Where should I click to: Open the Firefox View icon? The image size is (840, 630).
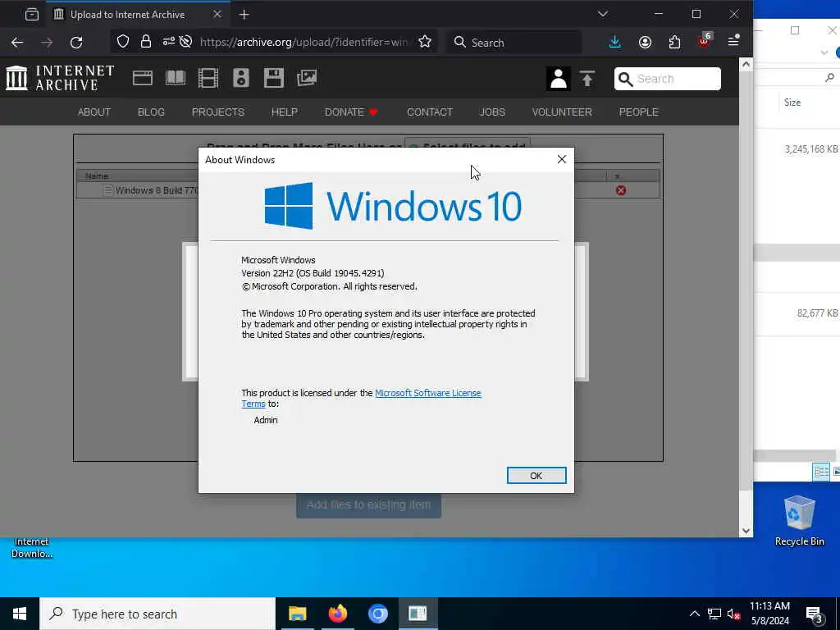pyautogui.click(x=32, y=15)
